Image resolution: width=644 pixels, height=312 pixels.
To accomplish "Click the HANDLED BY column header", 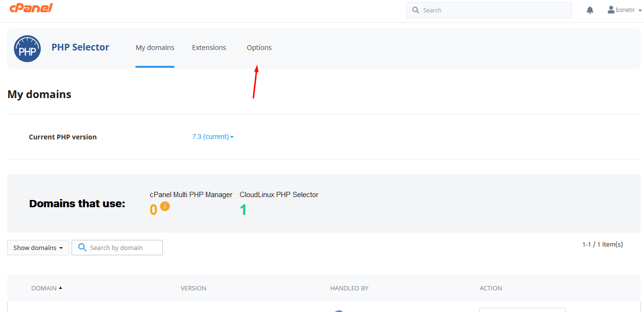I will (x=349, y=288).
